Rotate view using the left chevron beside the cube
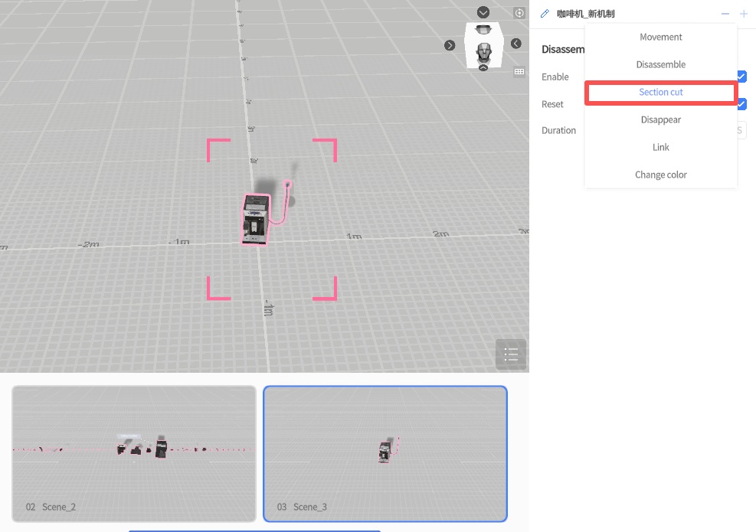Image resolution: width=756 pixels, height=532 pixels. pos(516,44)
